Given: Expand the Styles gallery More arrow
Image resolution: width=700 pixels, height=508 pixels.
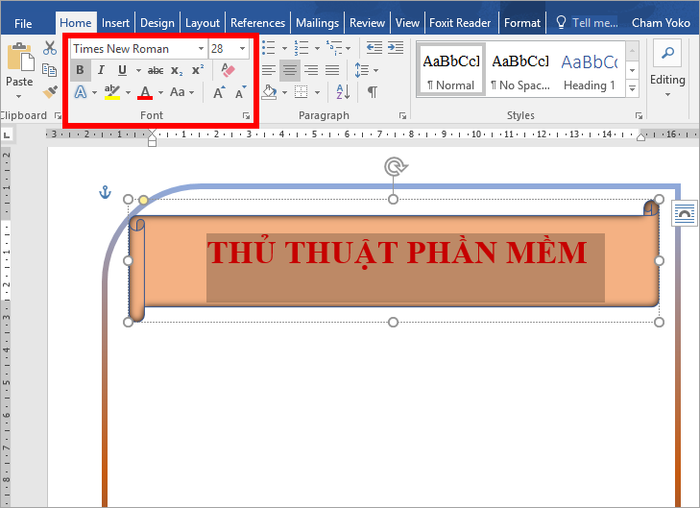Looking at the screenshot, I should 632,88.
